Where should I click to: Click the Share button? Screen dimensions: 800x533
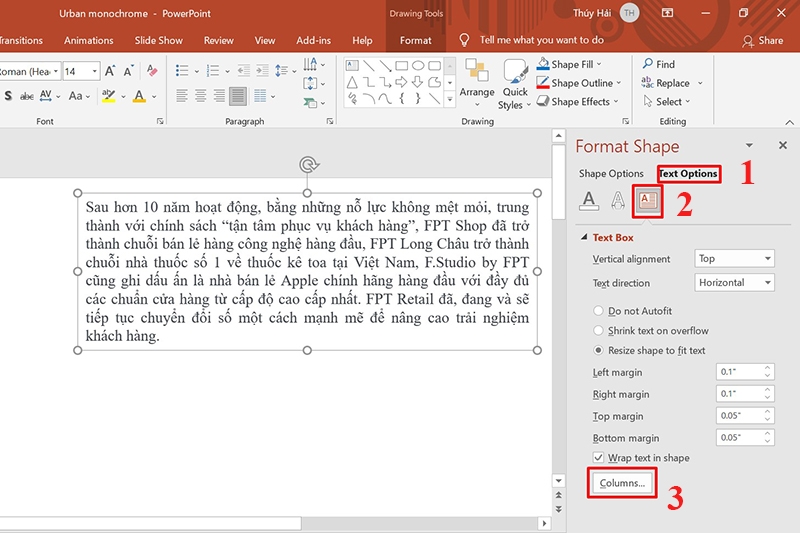click(x=763, y=40)
